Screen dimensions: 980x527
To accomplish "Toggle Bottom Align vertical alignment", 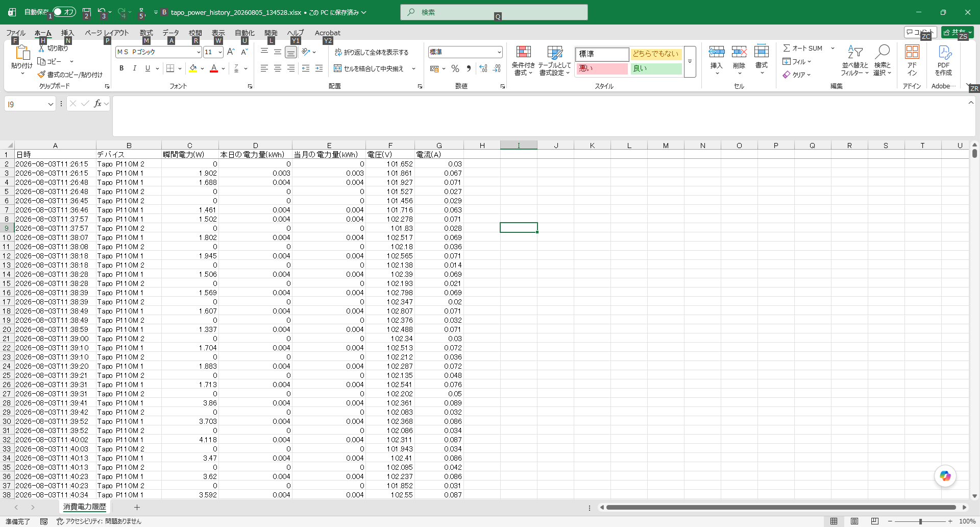I will 290,52.
